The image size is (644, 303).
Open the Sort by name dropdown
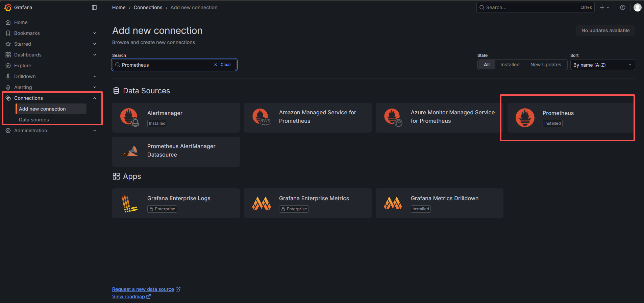coord(602,65)
